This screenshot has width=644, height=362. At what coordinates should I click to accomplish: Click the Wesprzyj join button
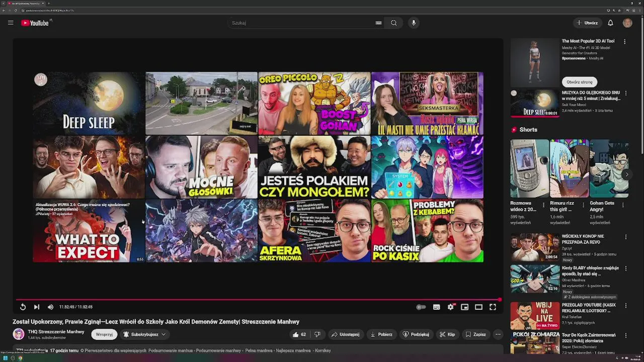[x=104, y=334]
